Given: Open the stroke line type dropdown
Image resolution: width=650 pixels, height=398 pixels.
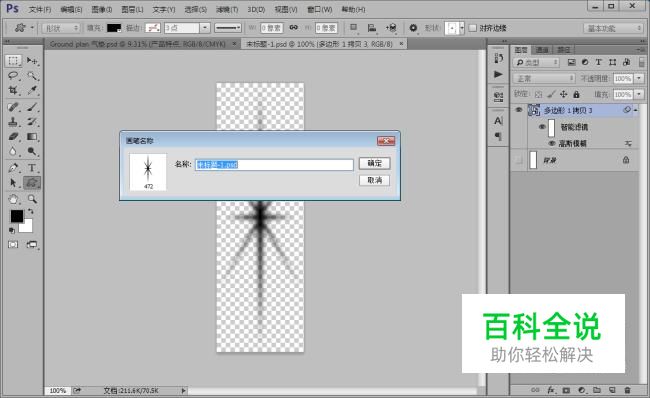Looking at the screenshot, I should pos(228,28).
